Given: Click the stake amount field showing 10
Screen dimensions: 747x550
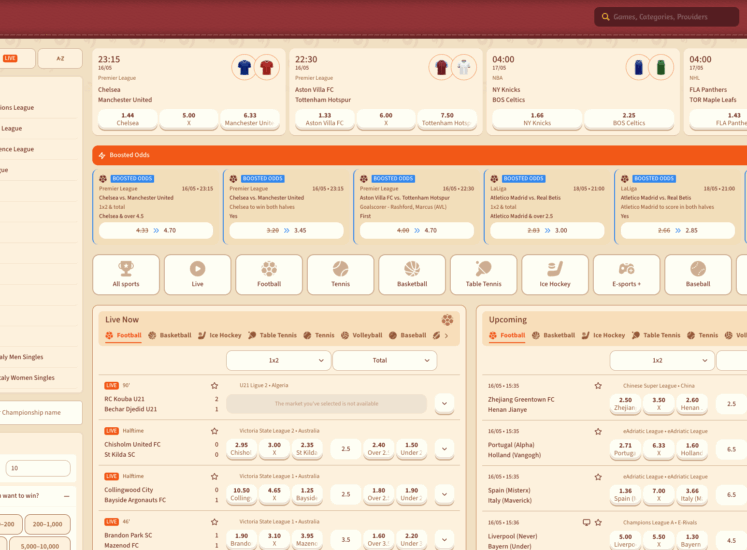Looking at the screenshot, I should point(38,468).
